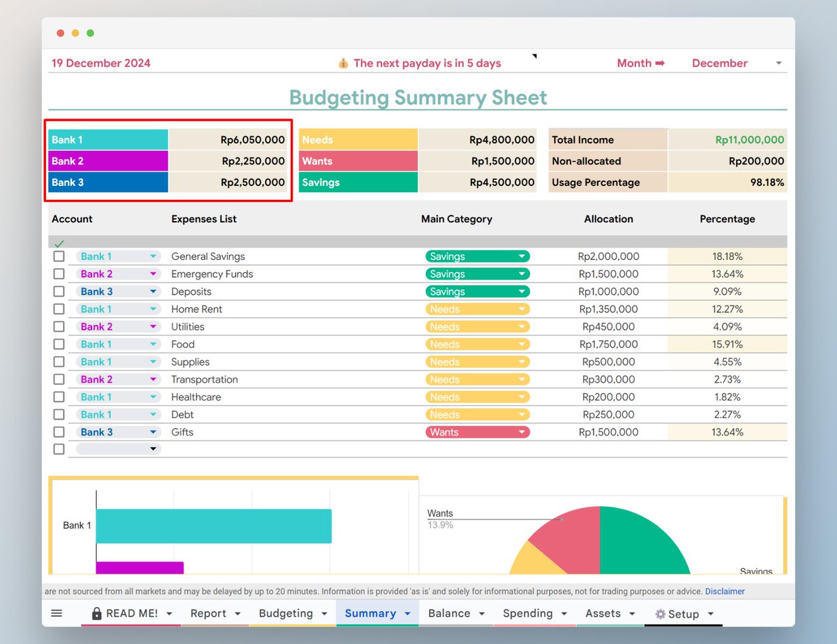Click the Wants red label cell
The width and height of the screenshot is (837, 644).
point(359,161)
